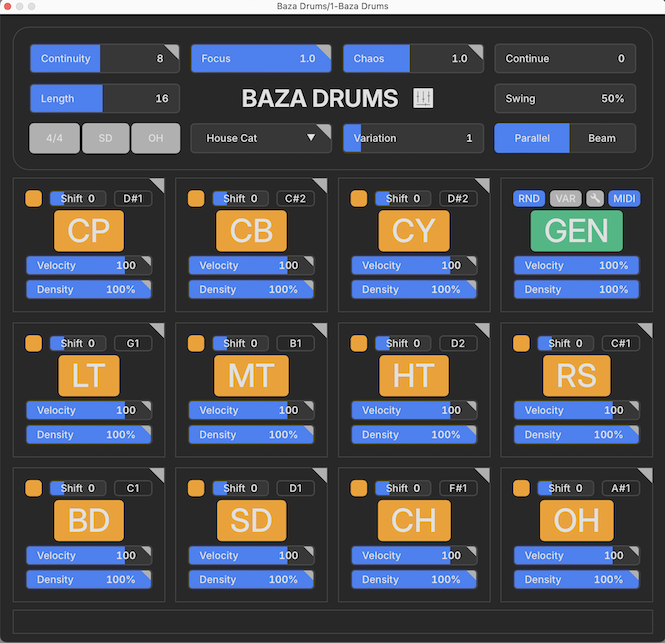Switch to Beam mode
Viewport: 665px width, 643px height.
[602, 138]
